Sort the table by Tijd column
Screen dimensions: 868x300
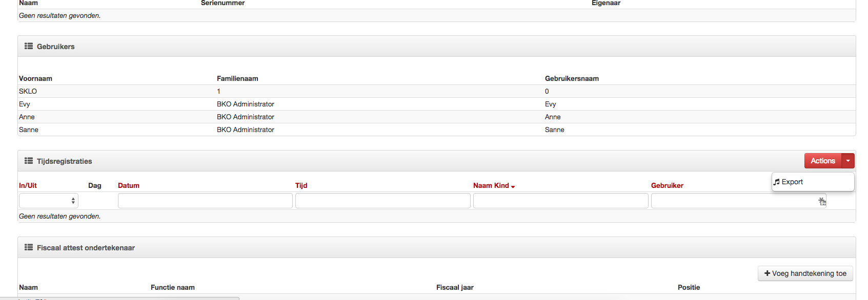[x=301, y=185]
